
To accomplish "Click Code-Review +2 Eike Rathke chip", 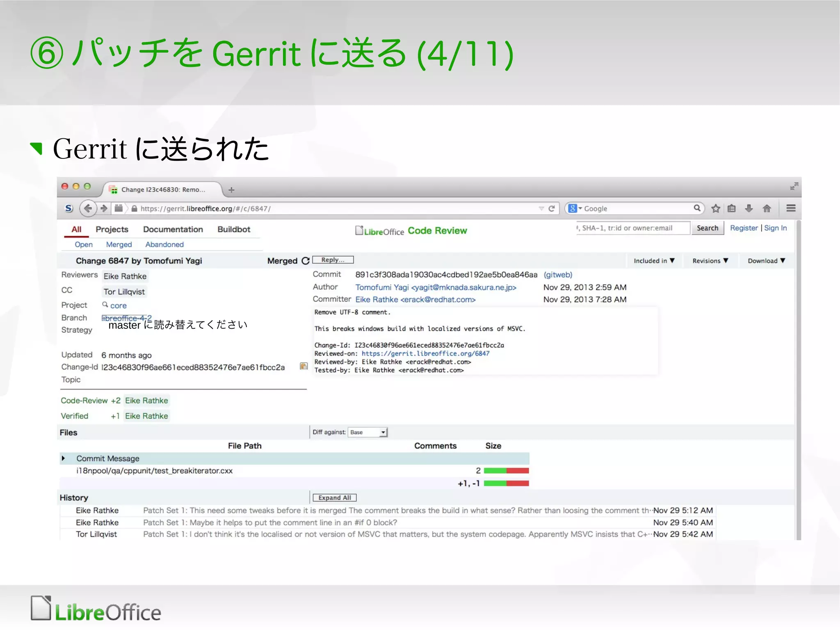I will coord(146,401).
